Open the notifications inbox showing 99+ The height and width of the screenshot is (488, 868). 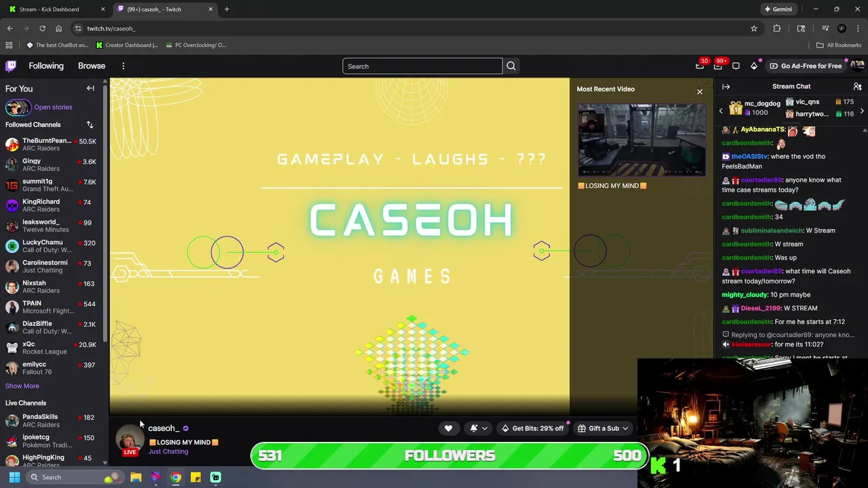(x=718, y=66)
